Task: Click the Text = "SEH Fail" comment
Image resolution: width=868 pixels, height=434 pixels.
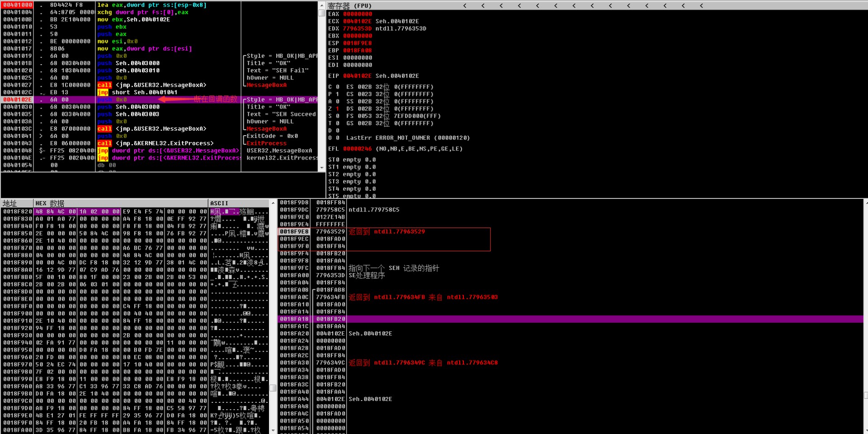Action: coord(278,70)
